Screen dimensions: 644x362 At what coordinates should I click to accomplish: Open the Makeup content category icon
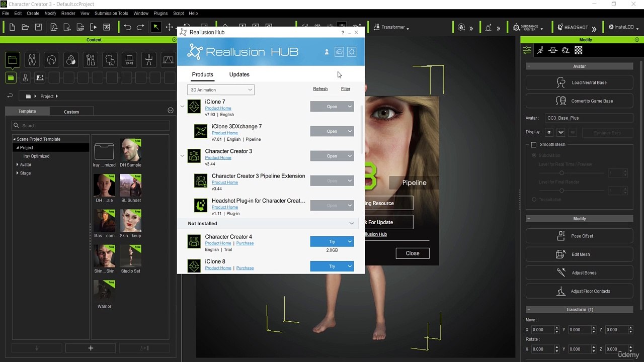tap(91, 60)
